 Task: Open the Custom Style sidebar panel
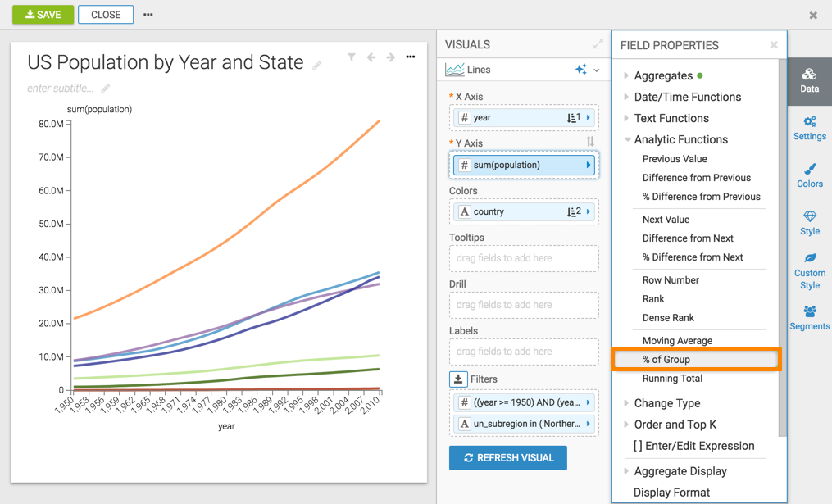click(809, 270)
